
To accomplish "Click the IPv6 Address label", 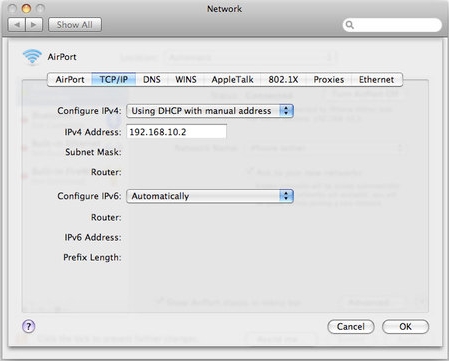I will click(x=93, y=237).
